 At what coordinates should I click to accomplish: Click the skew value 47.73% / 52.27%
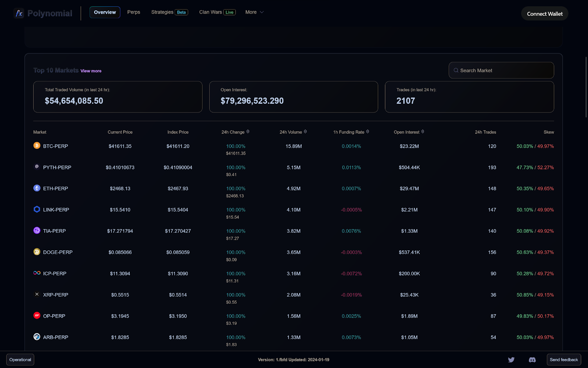click(535, 168)
